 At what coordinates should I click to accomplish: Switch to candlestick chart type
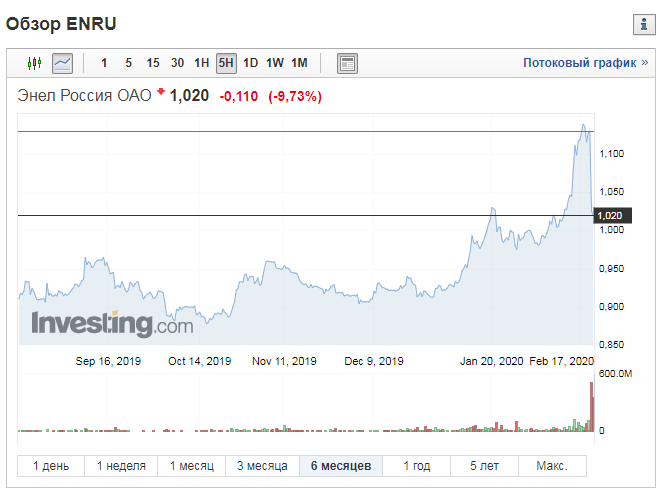point(35,63)
